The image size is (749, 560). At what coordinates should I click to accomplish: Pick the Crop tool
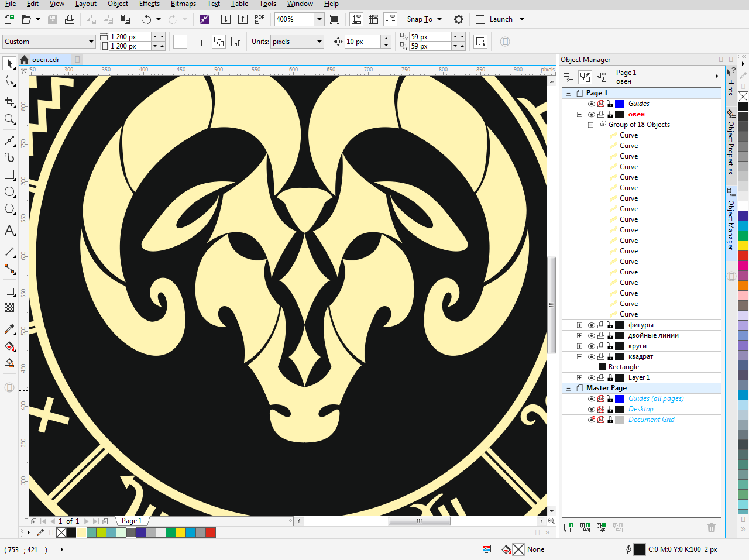[x=9, y=102]
